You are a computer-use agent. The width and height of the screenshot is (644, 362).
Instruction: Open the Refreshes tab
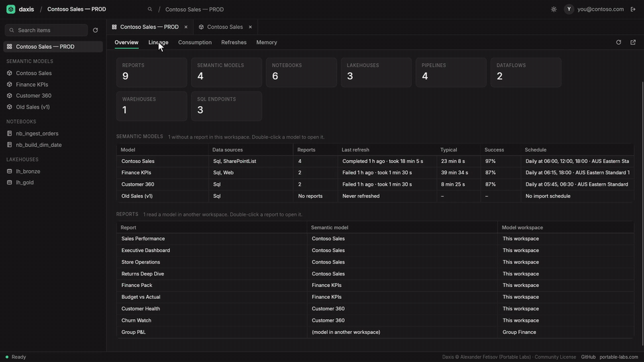[x=233, y=42]
